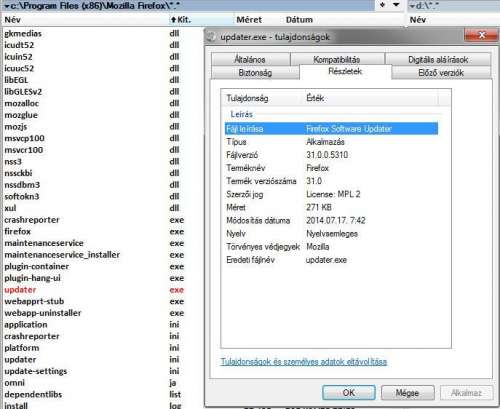Open the Digitális aláírások tab

[x=438, y=59]
